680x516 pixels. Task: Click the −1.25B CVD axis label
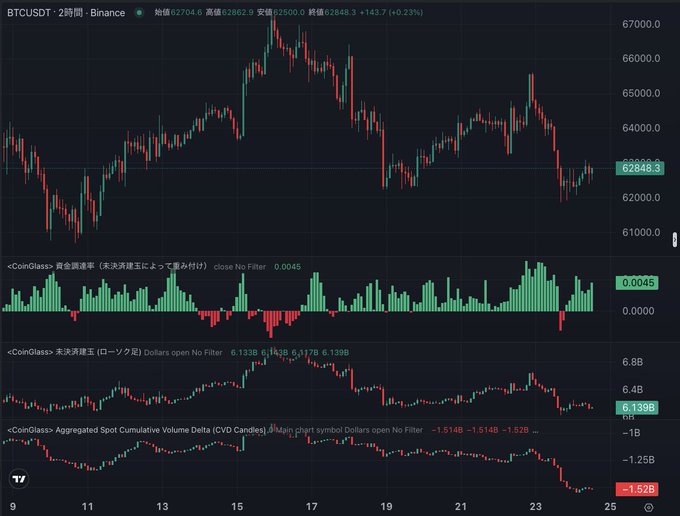click(638, 460)
